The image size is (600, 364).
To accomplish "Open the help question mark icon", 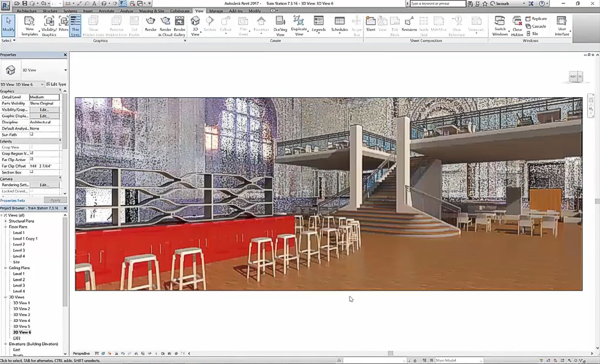I will pos(542,3).
